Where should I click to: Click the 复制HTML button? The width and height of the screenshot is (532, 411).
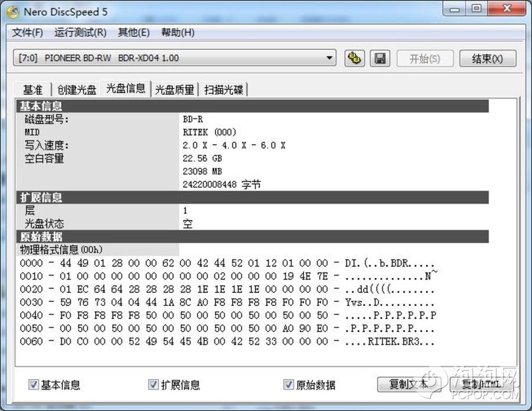click(x=481, y=384)
